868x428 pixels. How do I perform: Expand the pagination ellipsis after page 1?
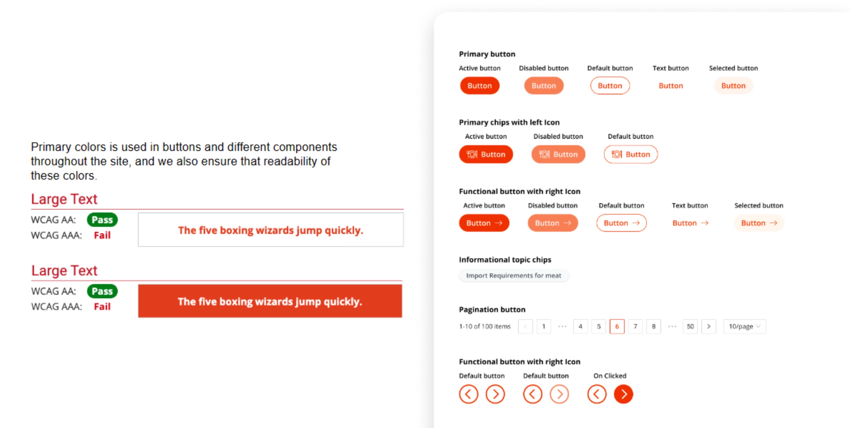point(562,326)
